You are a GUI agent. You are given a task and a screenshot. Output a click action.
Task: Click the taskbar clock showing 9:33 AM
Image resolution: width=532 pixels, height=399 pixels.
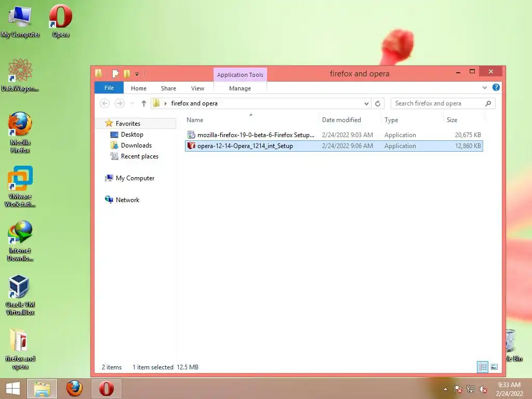coord(509,389)
